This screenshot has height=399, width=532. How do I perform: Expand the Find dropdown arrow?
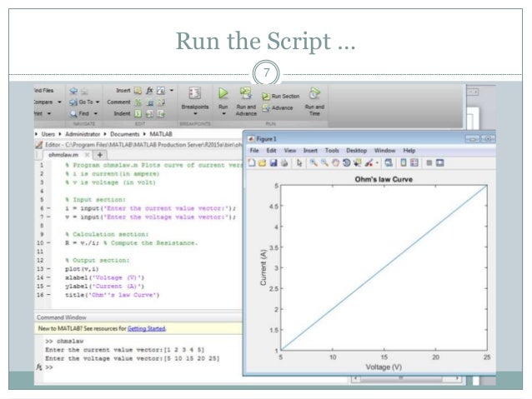point(96,113)
